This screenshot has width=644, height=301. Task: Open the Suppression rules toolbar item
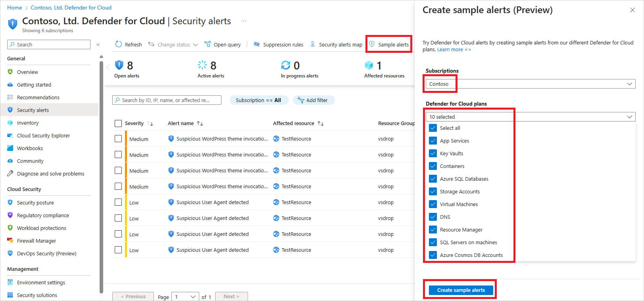pyautogui.click(x=278, y=44)
